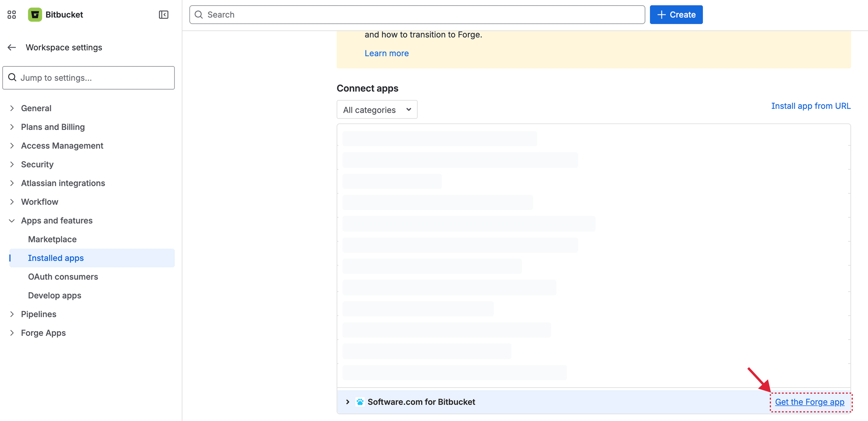Expand the Pipelines section chevron
Viewport: 868px width, 421px height.
[12, 314]
